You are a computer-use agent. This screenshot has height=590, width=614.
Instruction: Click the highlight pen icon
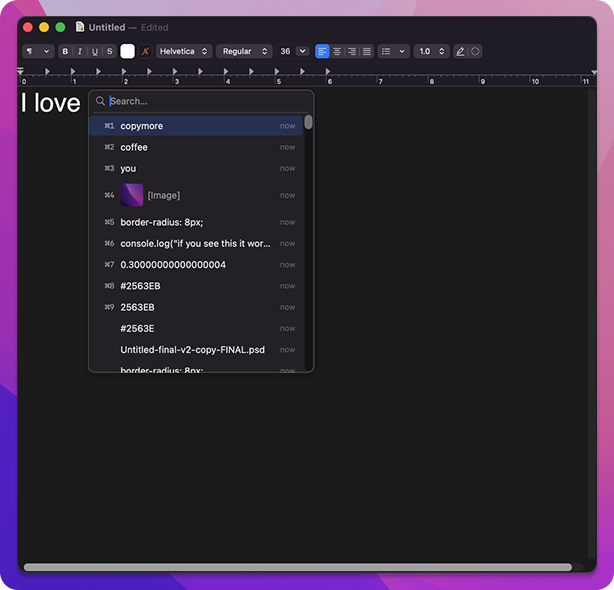460,51
